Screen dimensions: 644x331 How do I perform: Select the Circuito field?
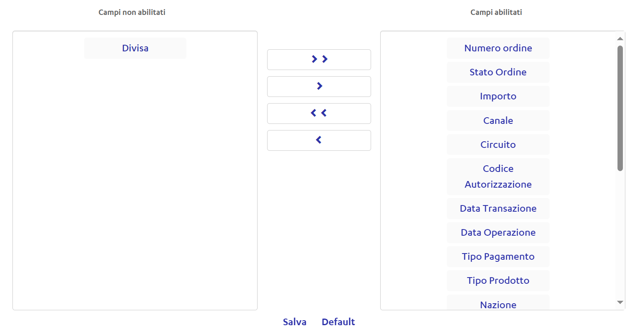[498, 145]
